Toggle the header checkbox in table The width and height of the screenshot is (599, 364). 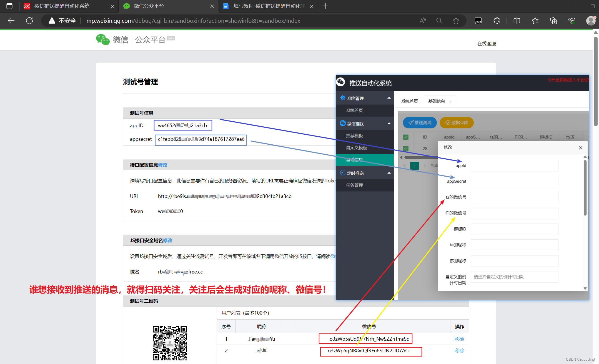tap(406, 137)
